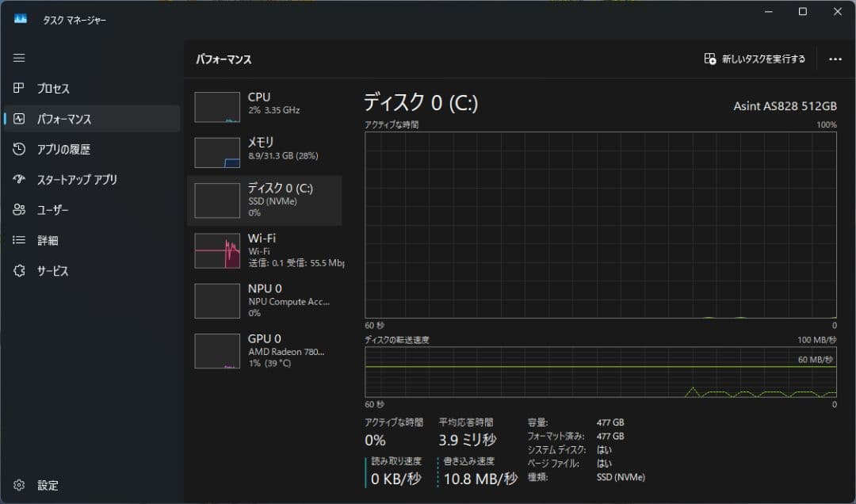Image resolution: width=856 pixels, height=504 pixels.
Task: Open the ellipsis more options menu
Action: pyautogui.click(x=835, y=59)
